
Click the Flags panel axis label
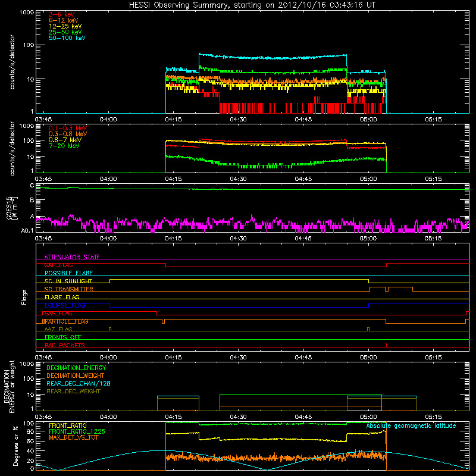(x=24, y=297)
